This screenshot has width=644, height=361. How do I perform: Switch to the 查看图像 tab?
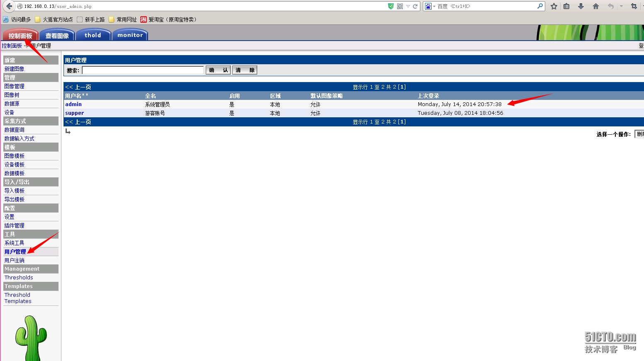coord(57,36)
